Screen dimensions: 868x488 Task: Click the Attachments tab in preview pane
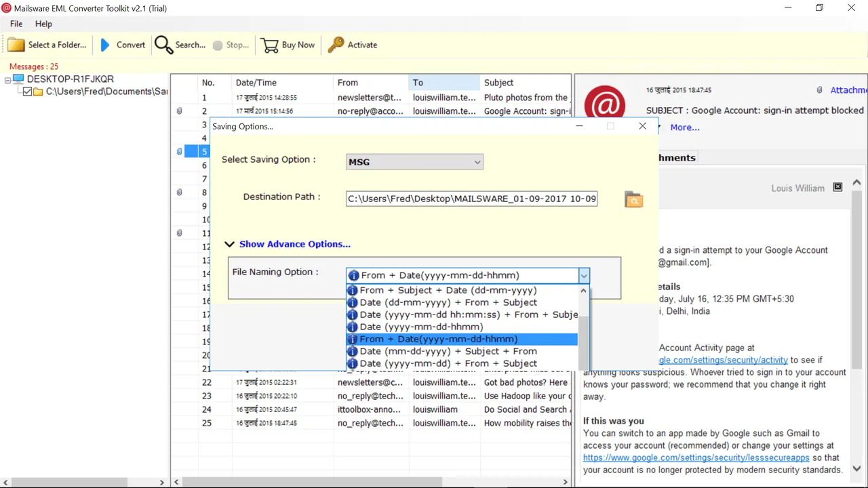677,158
